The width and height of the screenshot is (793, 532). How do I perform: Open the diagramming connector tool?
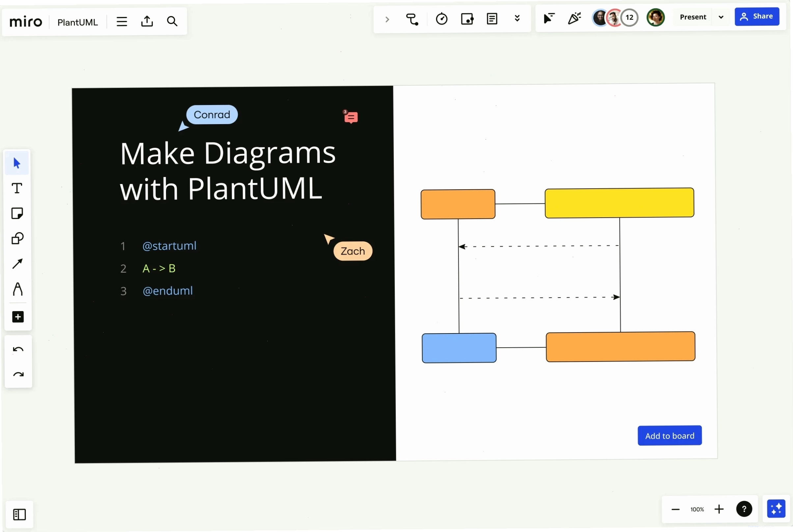pyautogui.click(x=412, y=19)
